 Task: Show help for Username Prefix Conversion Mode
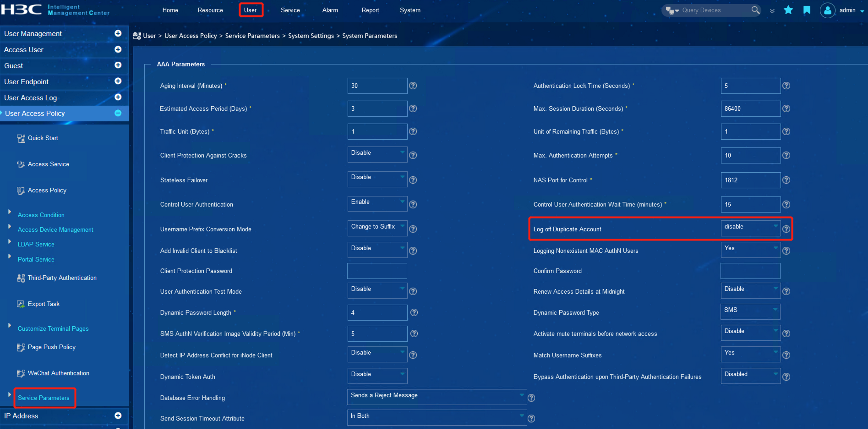pos(413,229)
